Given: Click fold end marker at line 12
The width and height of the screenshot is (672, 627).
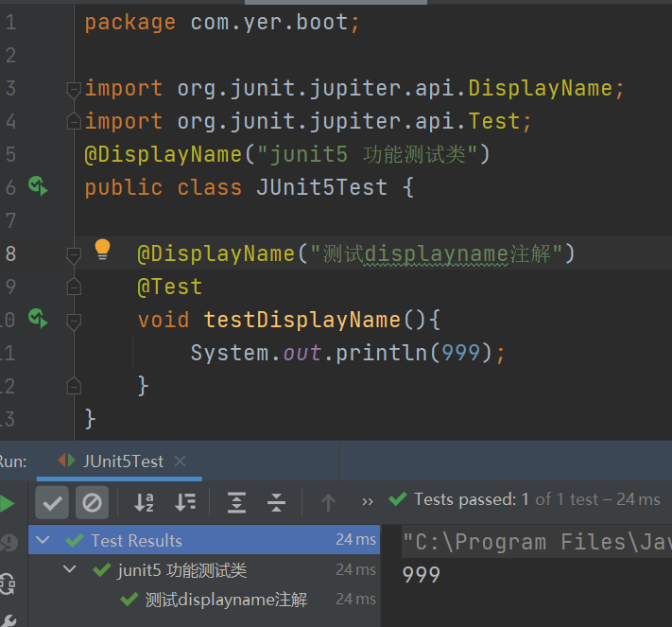Looking at the screenshot, I should [x=74, y=386].
